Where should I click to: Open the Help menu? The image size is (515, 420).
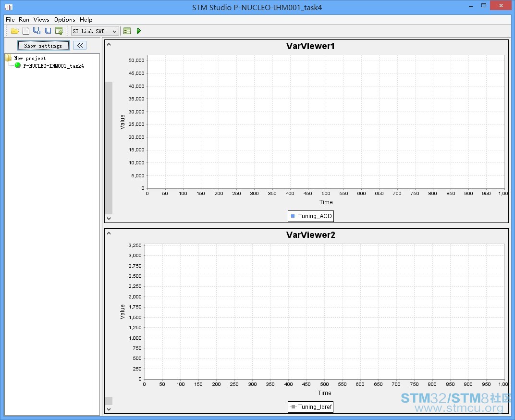click(86, 20)
